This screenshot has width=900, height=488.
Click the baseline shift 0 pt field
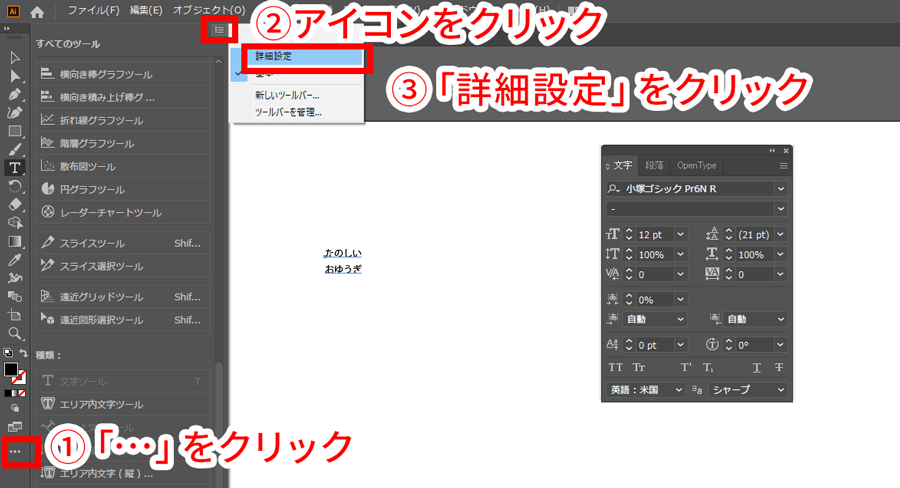654,344
